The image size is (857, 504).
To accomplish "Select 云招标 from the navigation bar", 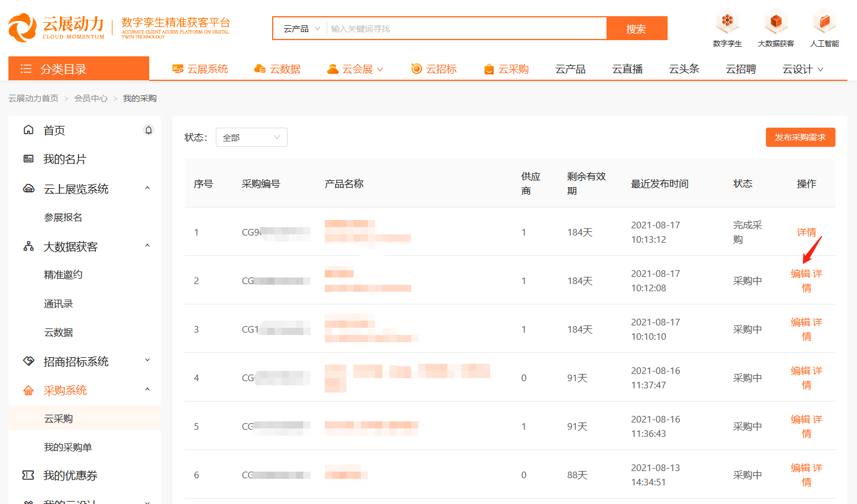I will point(441,68).
